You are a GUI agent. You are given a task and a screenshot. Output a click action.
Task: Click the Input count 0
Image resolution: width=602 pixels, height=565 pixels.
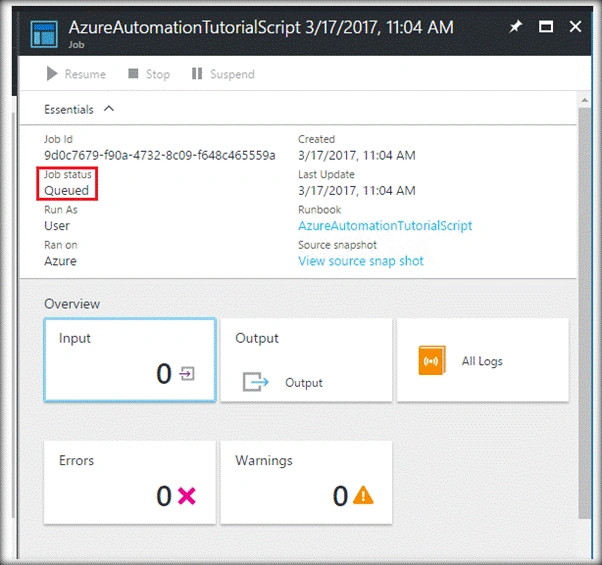[164, 373]
